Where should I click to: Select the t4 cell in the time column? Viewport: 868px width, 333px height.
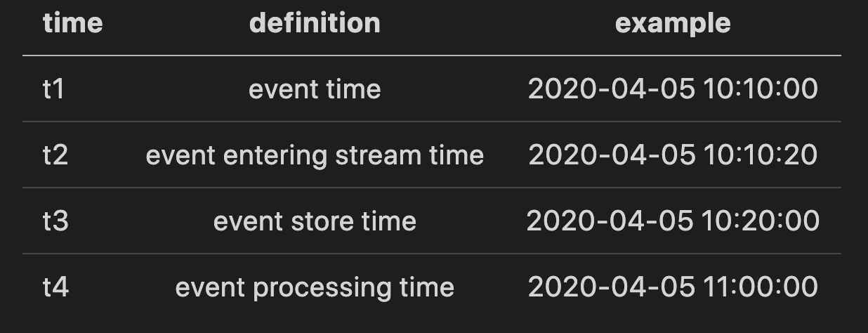pos(55,287)
